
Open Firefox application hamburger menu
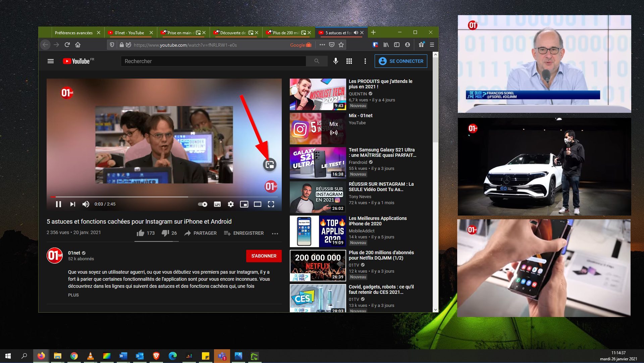pos(432,45)
